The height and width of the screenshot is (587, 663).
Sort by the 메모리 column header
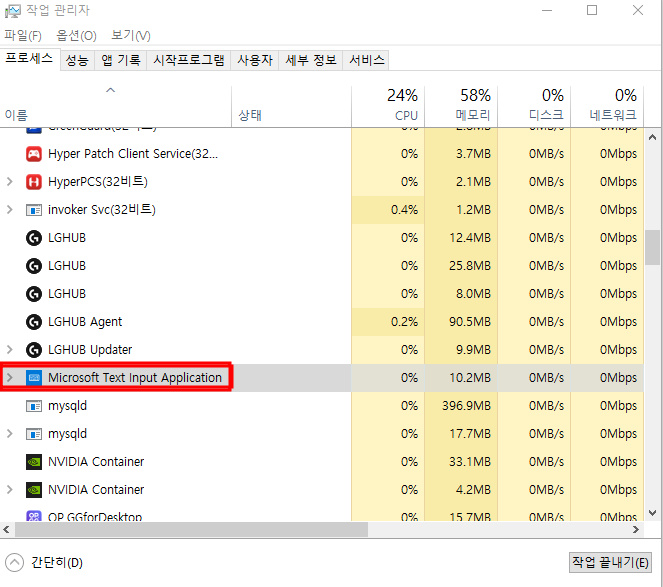tap(461, 107)
